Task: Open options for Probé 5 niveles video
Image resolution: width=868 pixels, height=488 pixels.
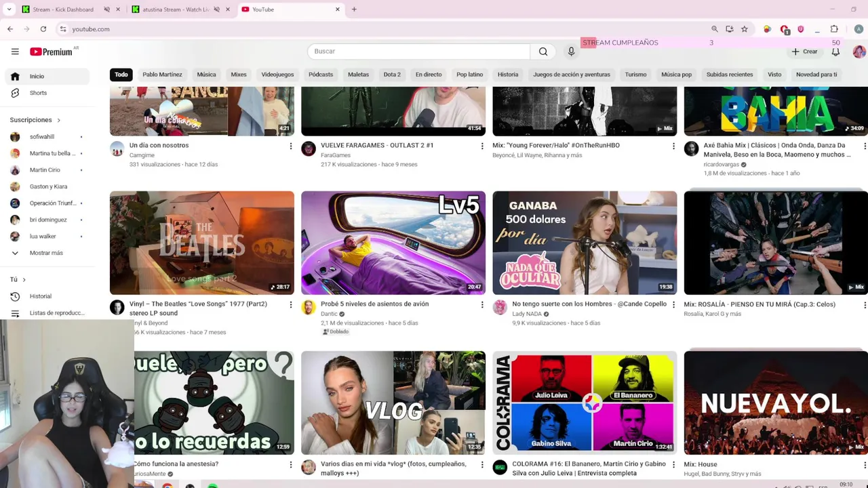Action: [482, 305]
